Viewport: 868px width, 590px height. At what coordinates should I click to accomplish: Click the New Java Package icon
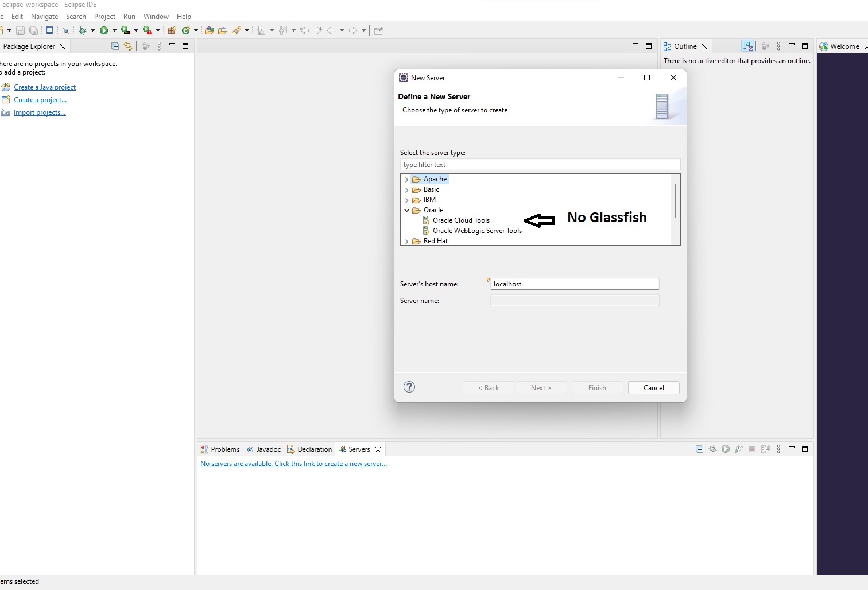click(x=171, y=30)
